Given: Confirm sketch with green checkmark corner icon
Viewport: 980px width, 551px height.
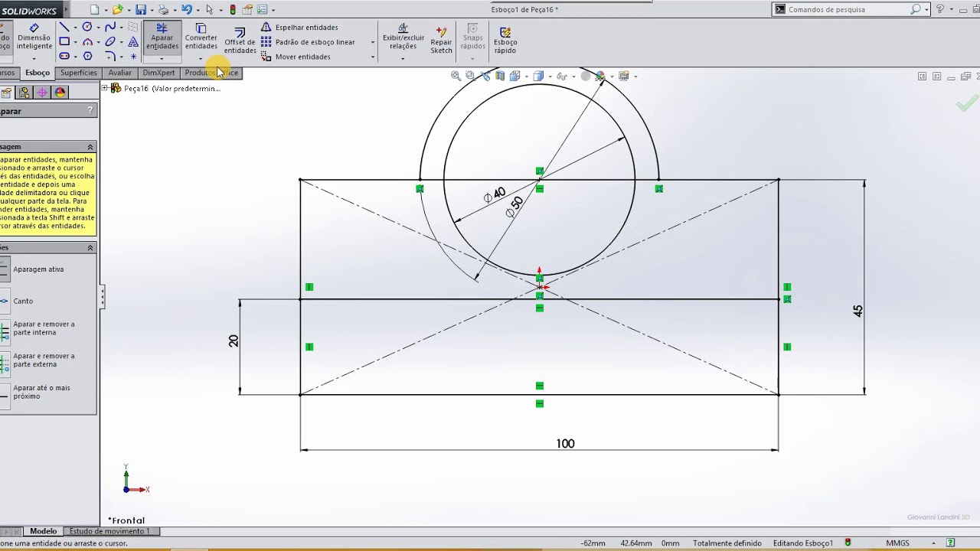Looking at the screenshot, I should [967, 103].
